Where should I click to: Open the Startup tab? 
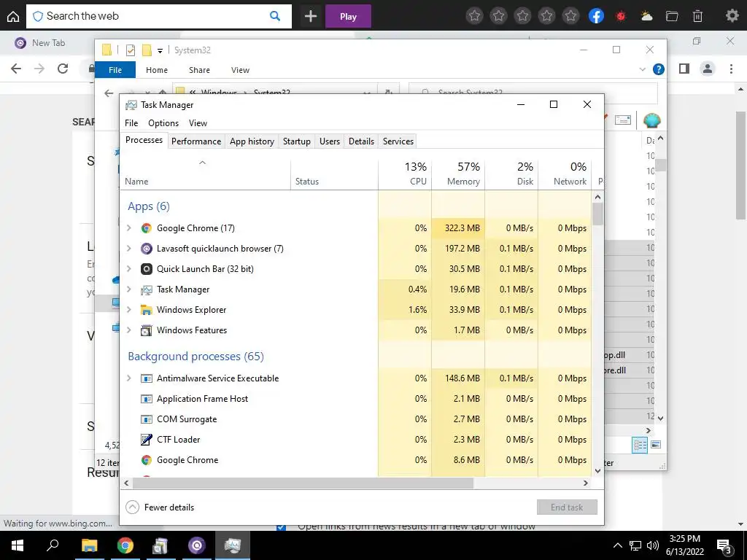(297, 141)
